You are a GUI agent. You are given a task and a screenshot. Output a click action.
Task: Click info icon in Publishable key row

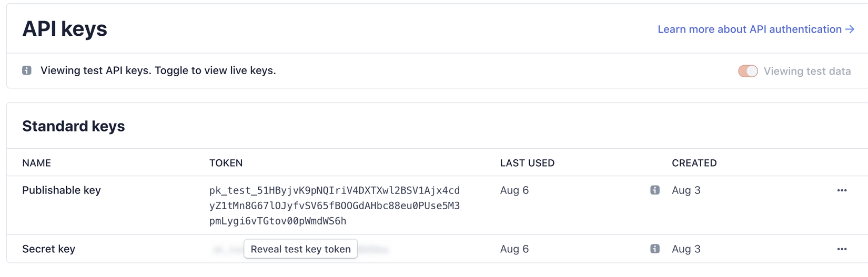point(654,190)
